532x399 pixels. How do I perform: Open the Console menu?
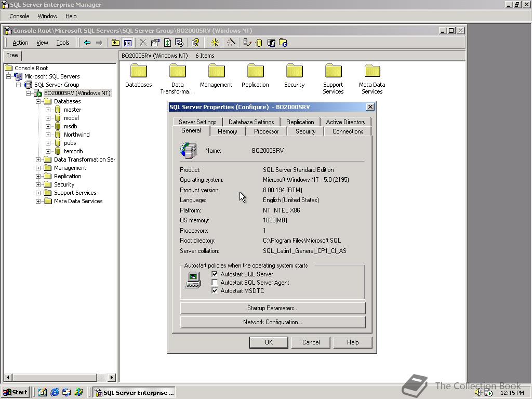pos(19,16)
